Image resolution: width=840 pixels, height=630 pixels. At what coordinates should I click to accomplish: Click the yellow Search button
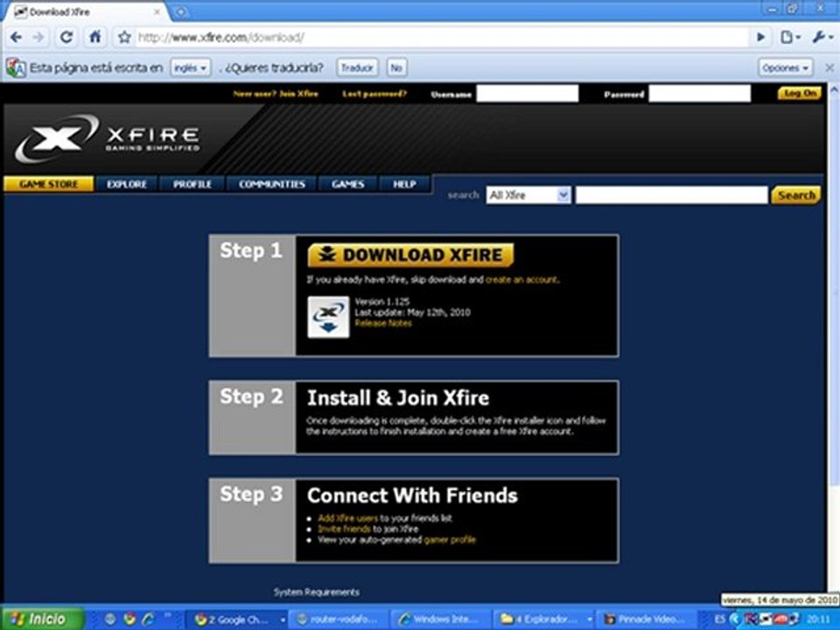(x=796, y=195)
